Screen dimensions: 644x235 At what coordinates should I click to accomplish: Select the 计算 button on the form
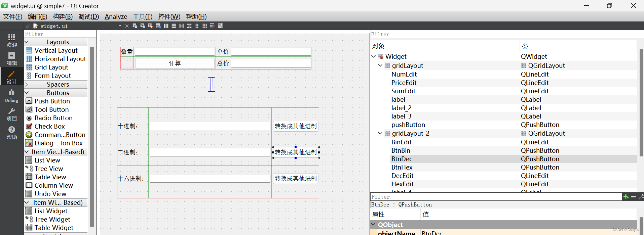pyautogui.click(x=175, y=63)
